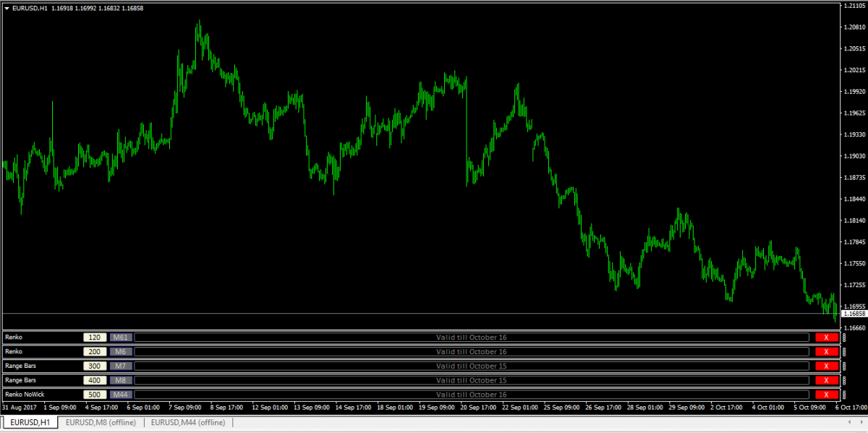868x433 pixels.
Task: Click the M6 timeframe icon beside Renko 200
Action: pyautogui.click(x=119, y=351)
